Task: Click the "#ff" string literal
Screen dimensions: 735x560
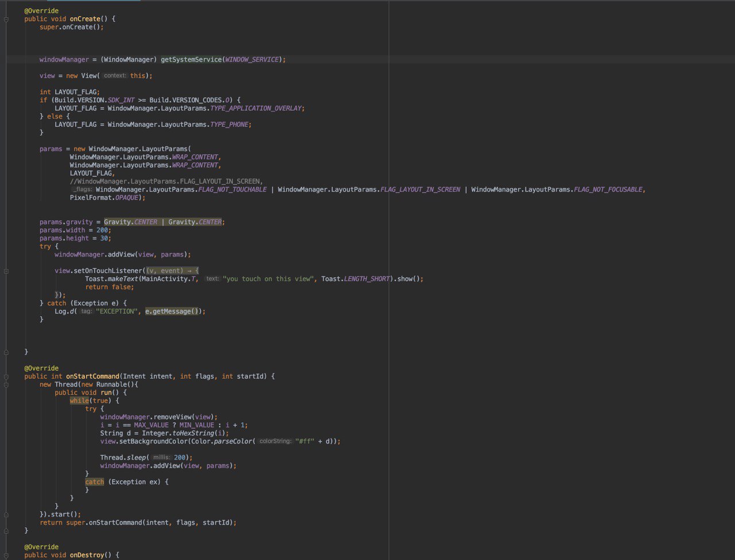Action: click(304, 441)
